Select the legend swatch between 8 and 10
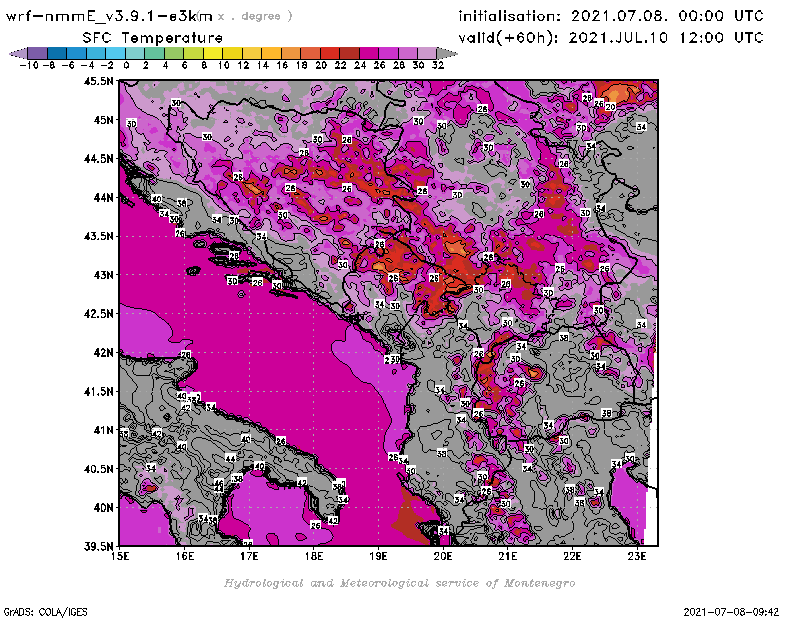800x618 pixels. [213, 53]
